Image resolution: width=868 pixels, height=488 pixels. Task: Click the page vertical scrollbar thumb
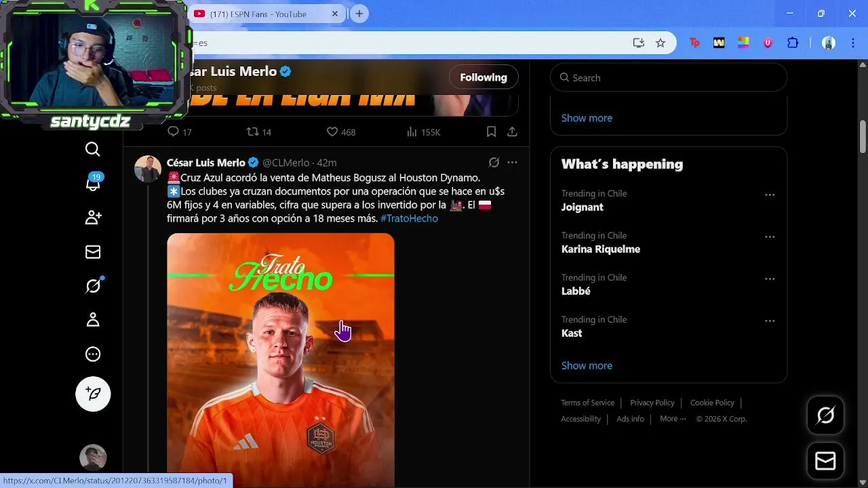[863, 137]
